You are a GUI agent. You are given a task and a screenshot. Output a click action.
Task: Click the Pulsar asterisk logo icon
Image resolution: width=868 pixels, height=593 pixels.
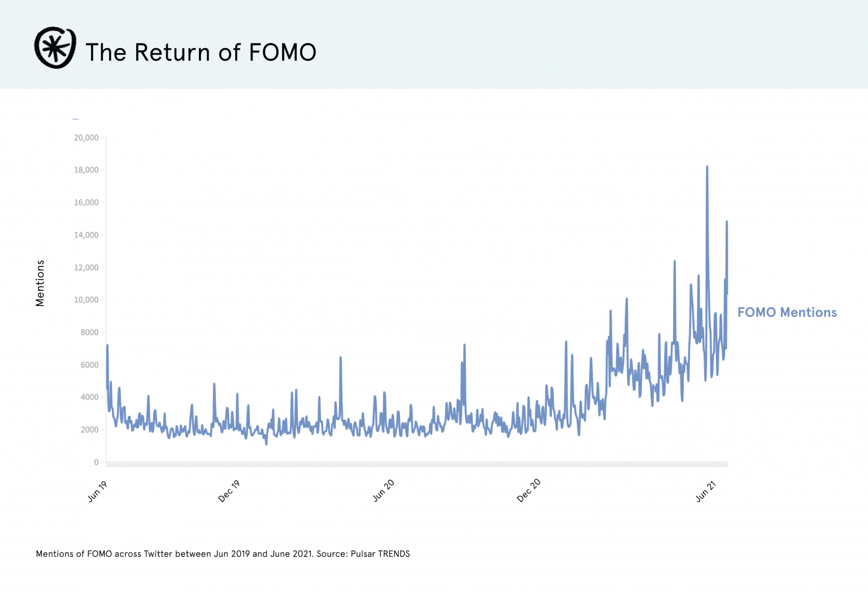click(x=55, y=48)
